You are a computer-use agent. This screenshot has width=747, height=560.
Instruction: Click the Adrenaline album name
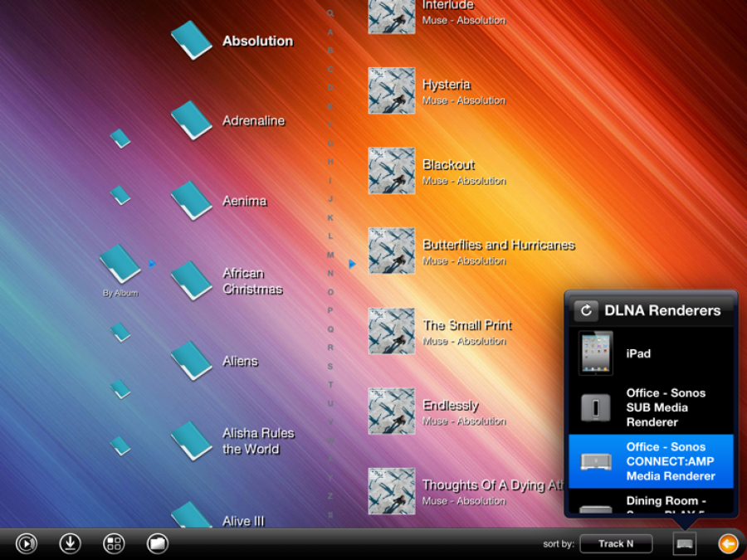pyautogui.click(x=253, y=121)
